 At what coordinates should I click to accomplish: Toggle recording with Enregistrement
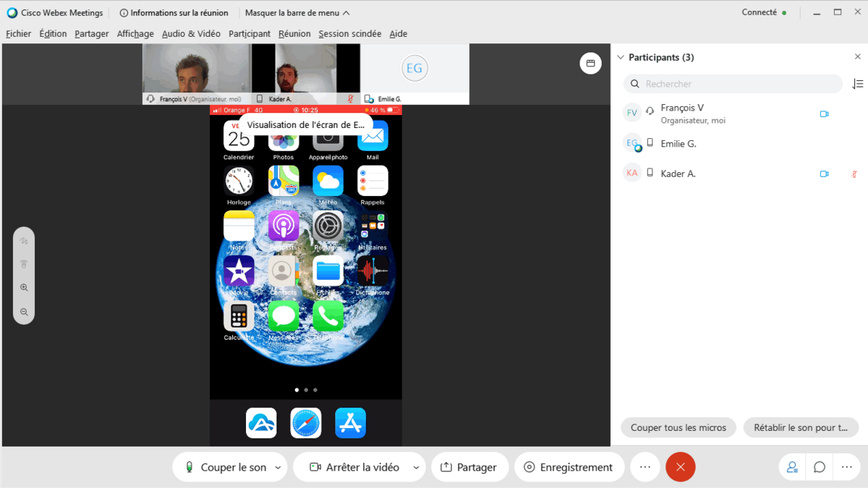pyautogui.click(x=569, y=467)
